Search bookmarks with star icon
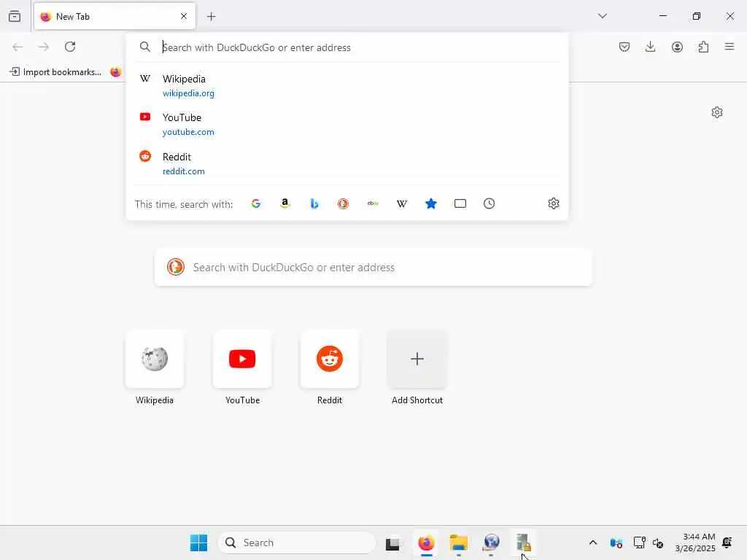 point(430,204)
